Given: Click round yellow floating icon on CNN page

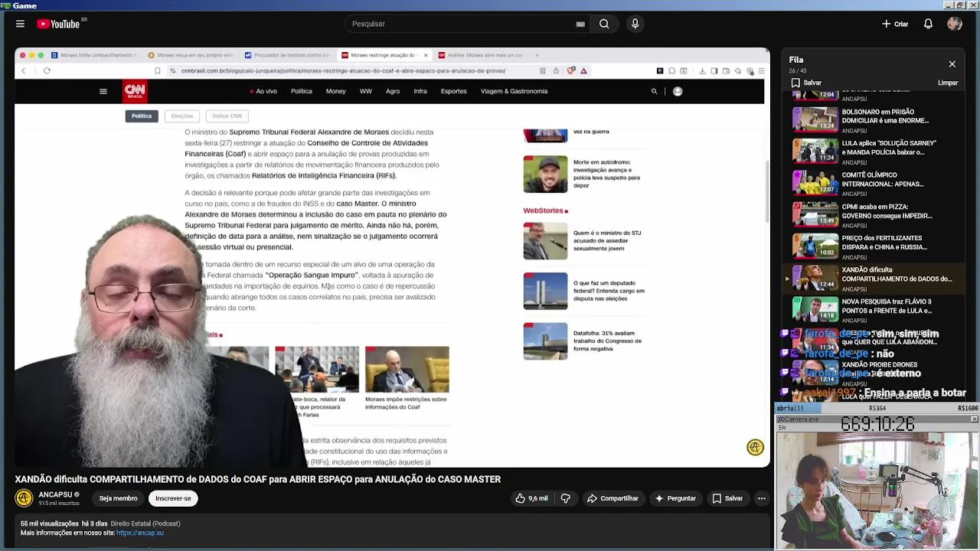Looking at the screenshot, I should 755,448.
